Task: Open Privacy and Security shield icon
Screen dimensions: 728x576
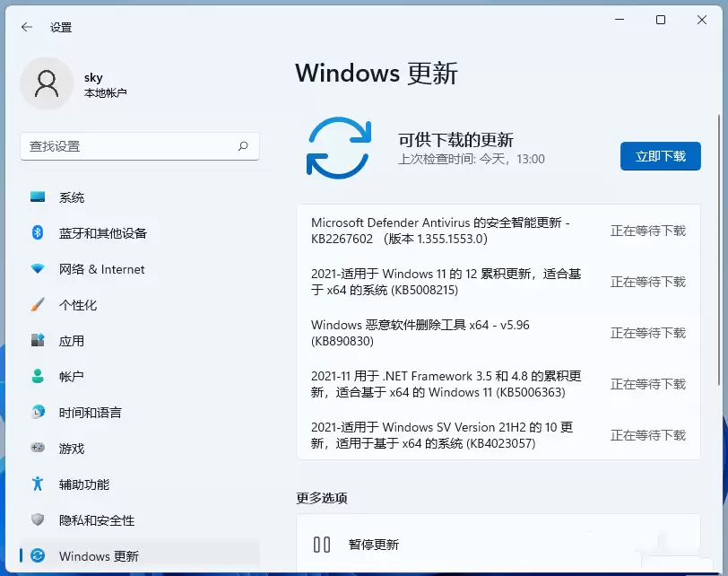Action: tap(36, 520)
